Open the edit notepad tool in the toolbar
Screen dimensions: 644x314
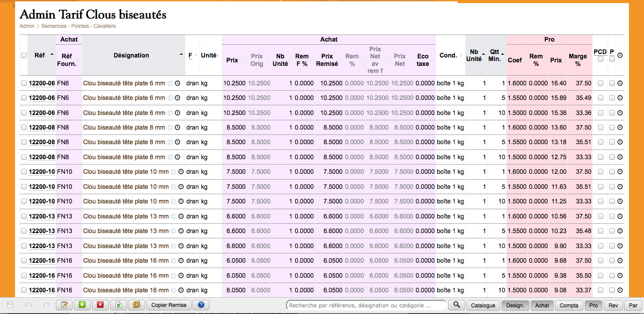point(64,305)
